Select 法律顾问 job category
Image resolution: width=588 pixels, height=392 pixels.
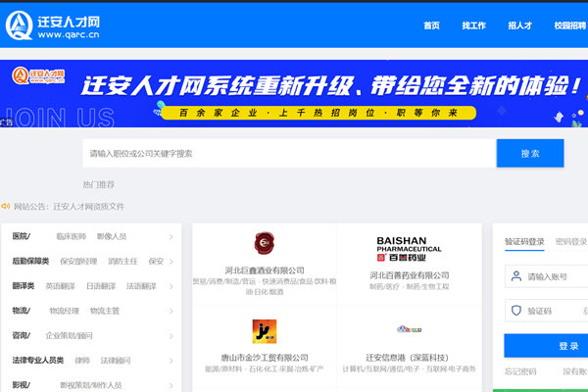point(116,360)
